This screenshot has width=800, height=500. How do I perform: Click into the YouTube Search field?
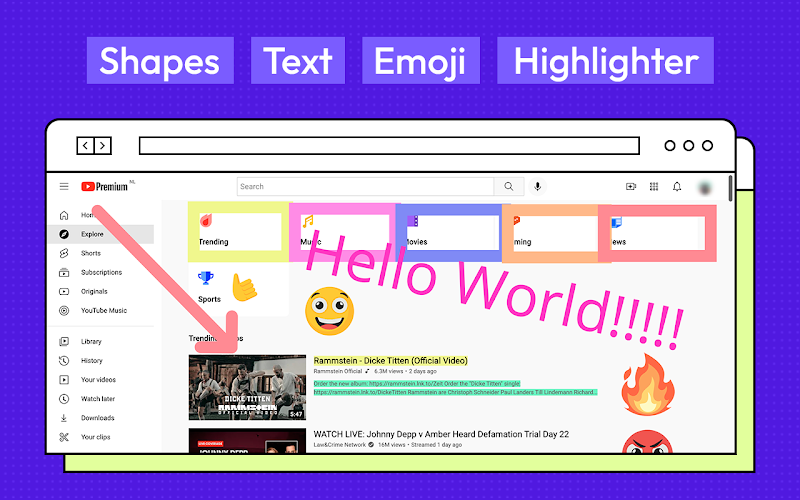(365, 187)
